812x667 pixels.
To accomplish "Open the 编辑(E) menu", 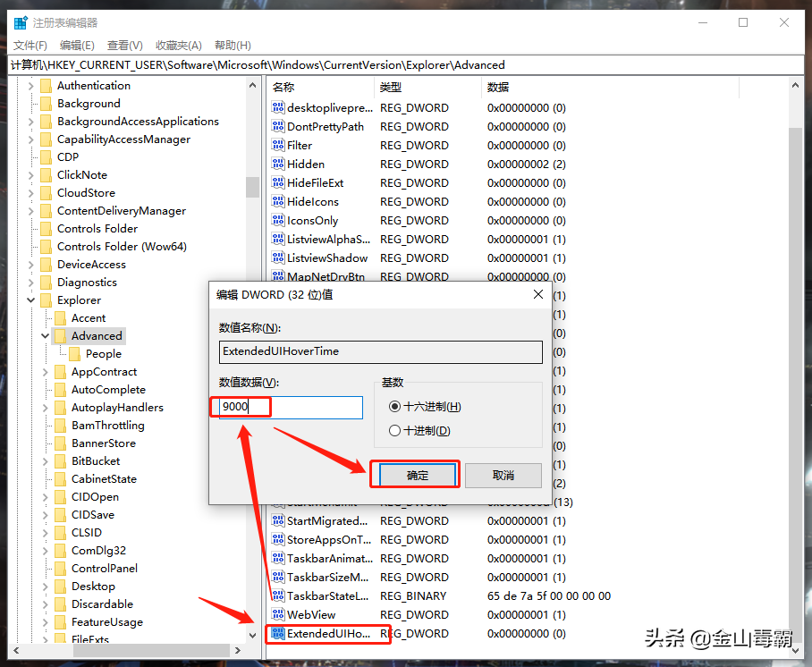I will 77,46.
